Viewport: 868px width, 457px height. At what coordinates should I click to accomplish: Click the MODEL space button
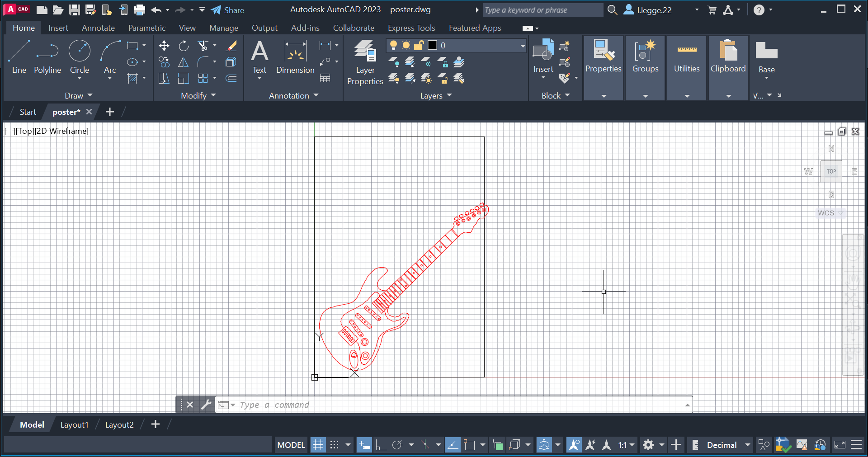[291, 445]
